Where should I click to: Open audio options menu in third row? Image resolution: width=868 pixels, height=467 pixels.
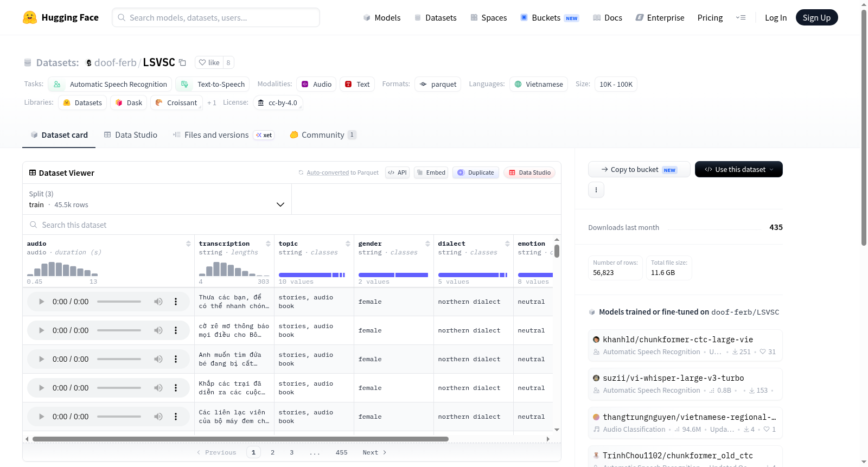176,359
